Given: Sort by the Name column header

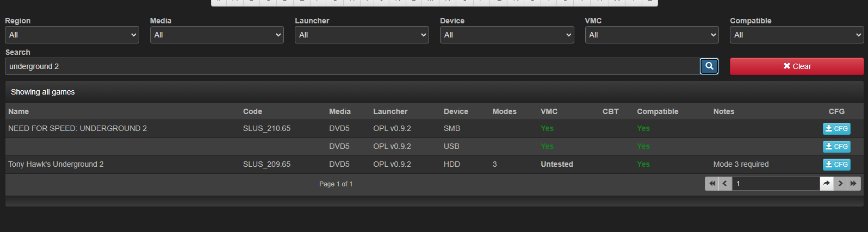Looking at the screenshot, I should (18, 111).
